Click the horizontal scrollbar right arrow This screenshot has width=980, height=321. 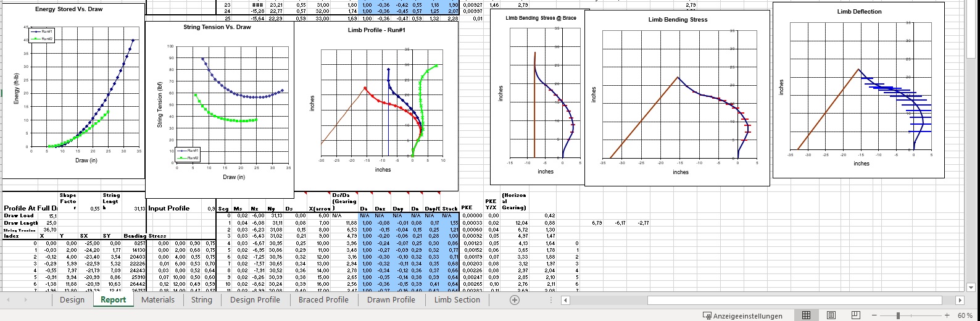960,300
